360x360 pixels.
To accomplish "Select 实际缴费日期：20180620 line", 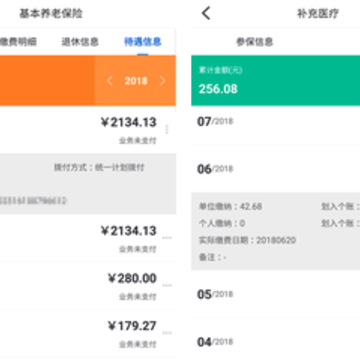I will pyautogui.click(x=247, y=240).
